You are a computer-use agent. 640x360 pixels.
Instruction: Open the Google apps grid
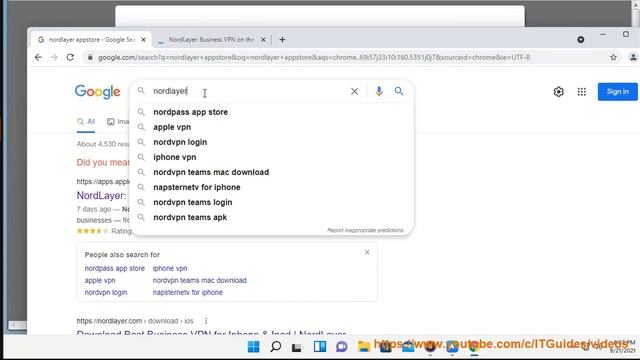(x=582, y=92)
